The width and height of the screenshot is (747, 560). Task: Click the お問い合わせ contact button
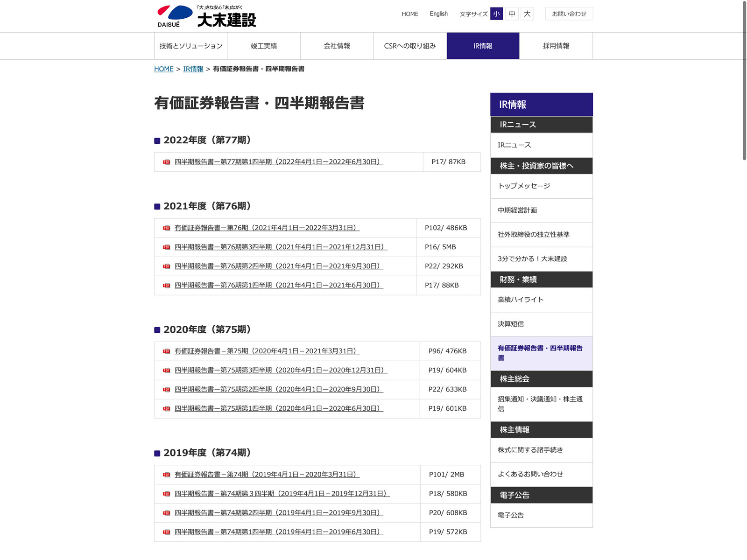pos(569,14)
